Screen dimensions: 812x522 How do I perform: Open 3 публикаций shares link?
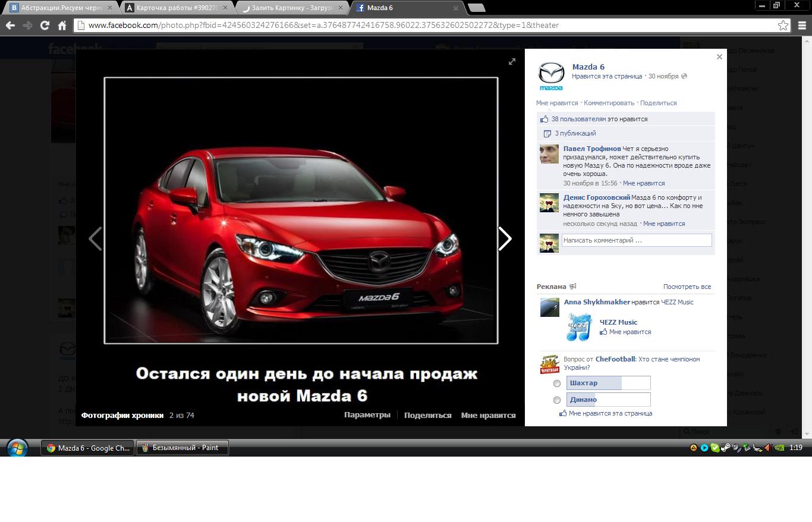[575, 133]
